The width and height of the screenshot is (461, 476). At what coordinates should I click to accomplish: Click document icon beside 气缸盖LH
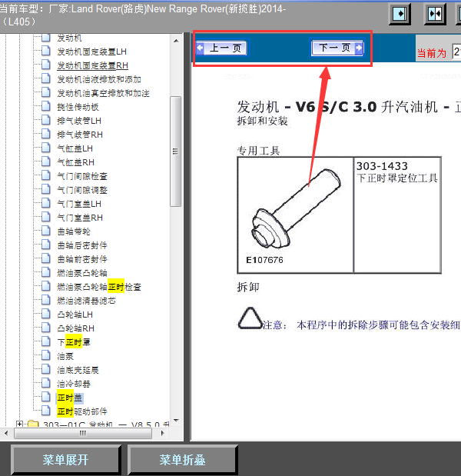(x=46, y=148)
